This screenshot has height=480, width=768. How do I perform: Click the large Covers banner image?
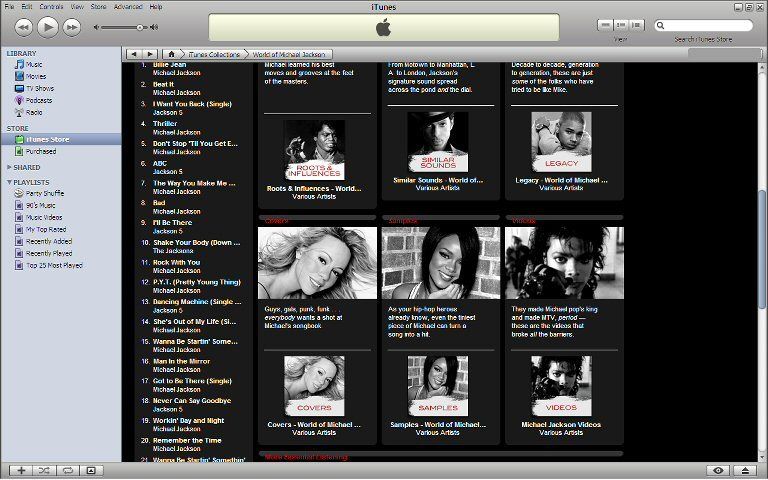[317, 263]
